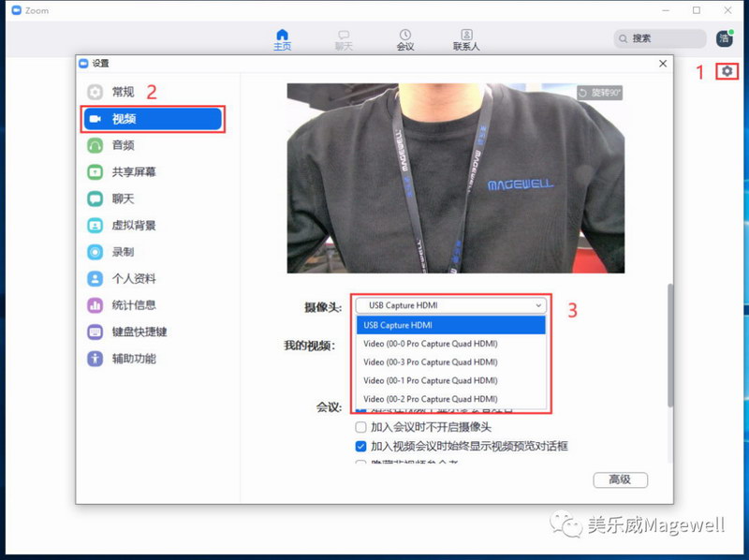Click the settings gear icon
The width and height of the screenshot is (749, 560).
click(727, 71)
